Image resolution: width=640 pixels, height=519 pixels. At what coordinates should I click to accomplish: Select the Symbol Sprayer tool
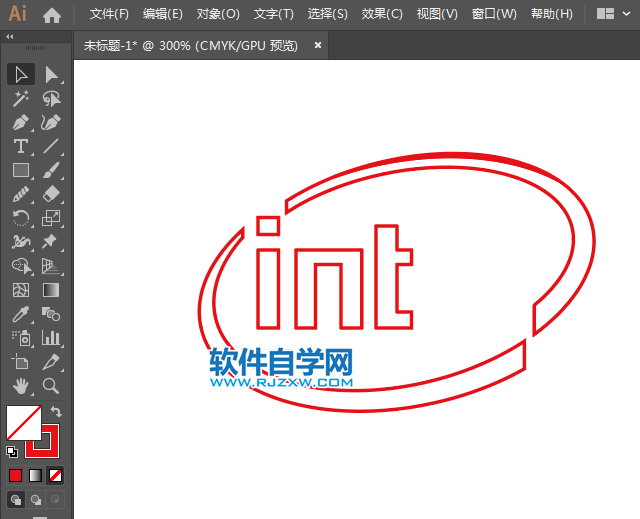[x=21, y=338]
